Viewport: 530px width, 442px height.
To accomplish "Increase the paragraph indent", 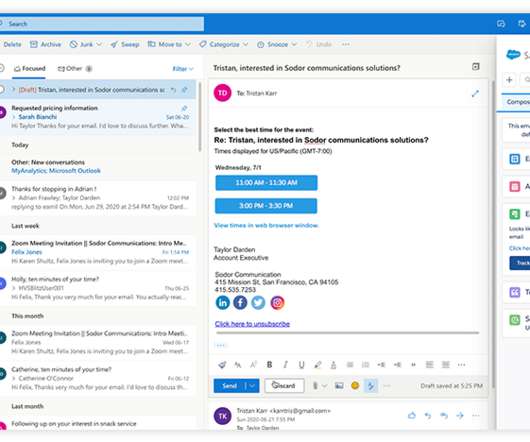I will click(397, 365).
